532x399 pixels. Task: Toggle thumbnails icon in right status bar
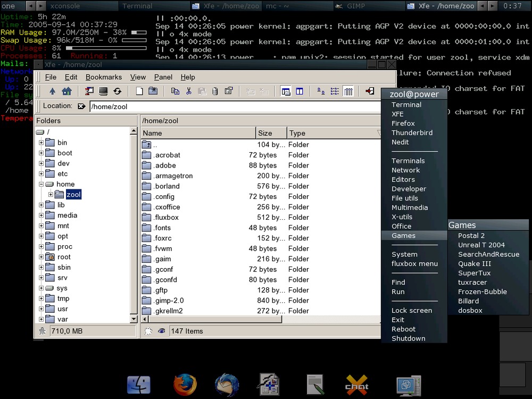148,331
